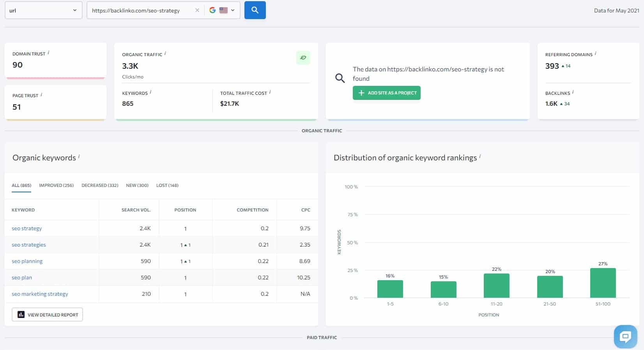Open the seo strategies keyword link
This screenshot has height=350, width=644.
[29, 245]
